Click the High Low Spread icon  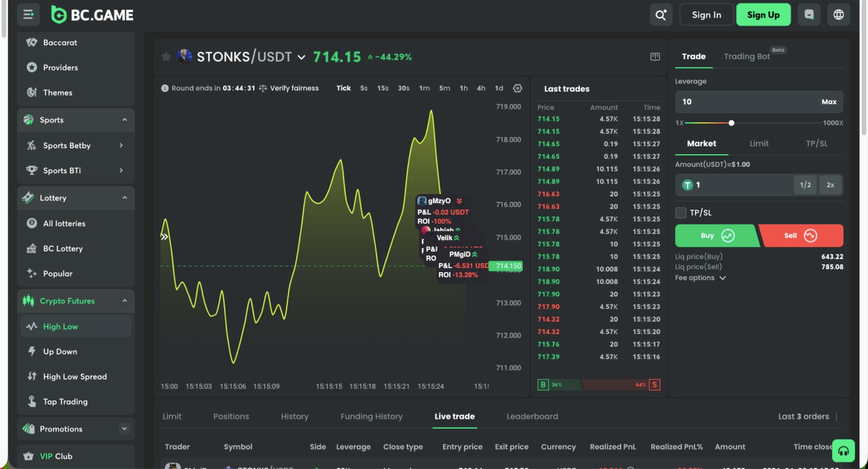[x=32, y=376]
